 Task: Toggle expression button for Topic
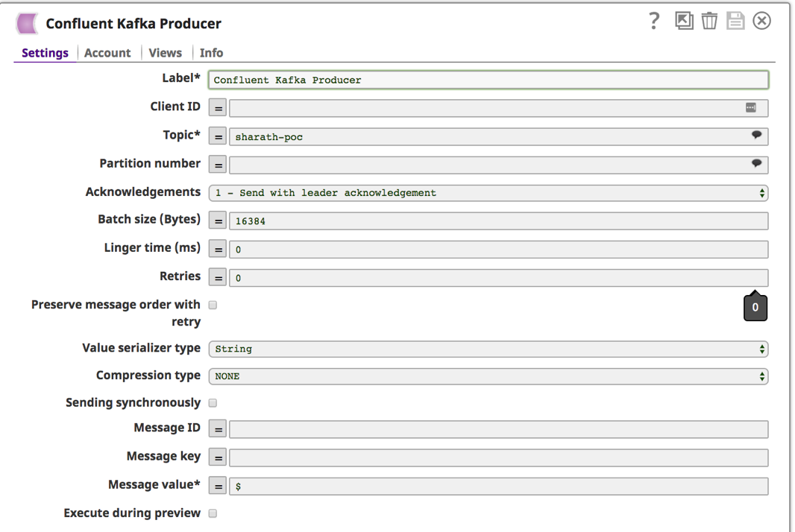[218, 136]
